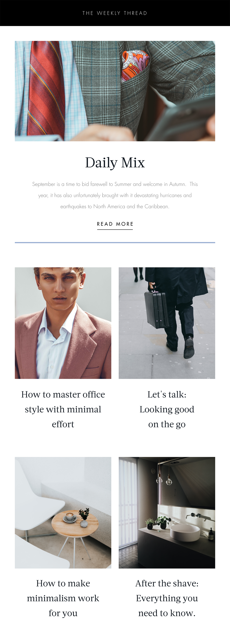Click the blue divider line
230x644 pixels.
(x=115, y=243)
